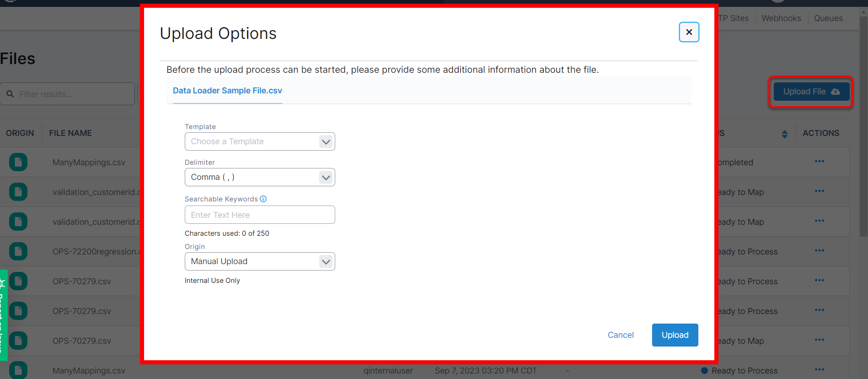Go to the Webhooks tab
Screen dimensions: 868x379
[x=781, y=18]
